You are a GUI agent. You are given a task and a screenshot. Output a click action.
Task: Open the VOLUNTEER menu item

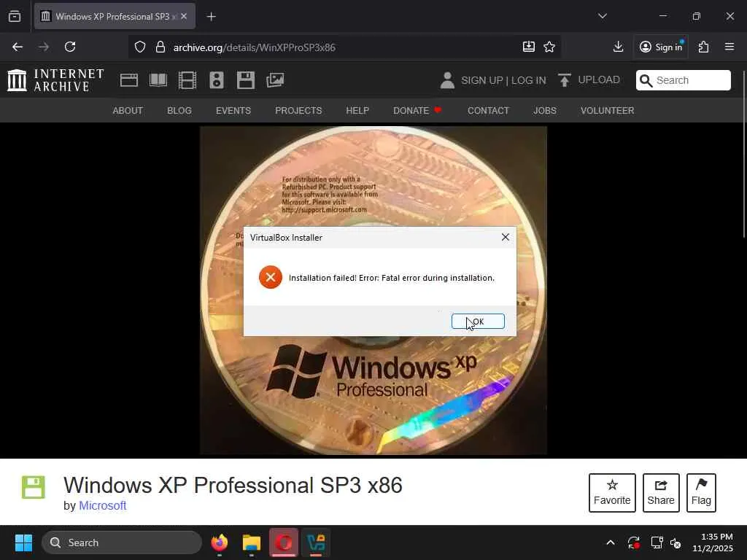coord(608,111)
